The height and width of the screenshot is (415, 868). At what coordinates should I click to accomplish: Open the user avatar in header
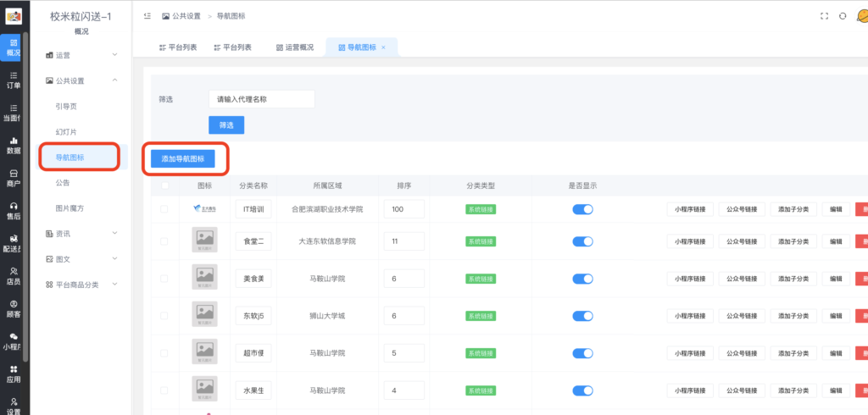pos(862,17)
